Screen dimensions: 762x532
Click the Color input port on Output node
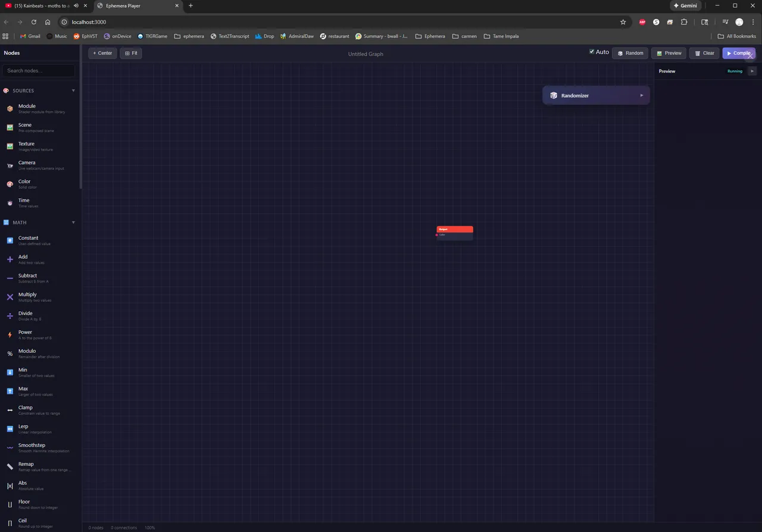[437, 235]
